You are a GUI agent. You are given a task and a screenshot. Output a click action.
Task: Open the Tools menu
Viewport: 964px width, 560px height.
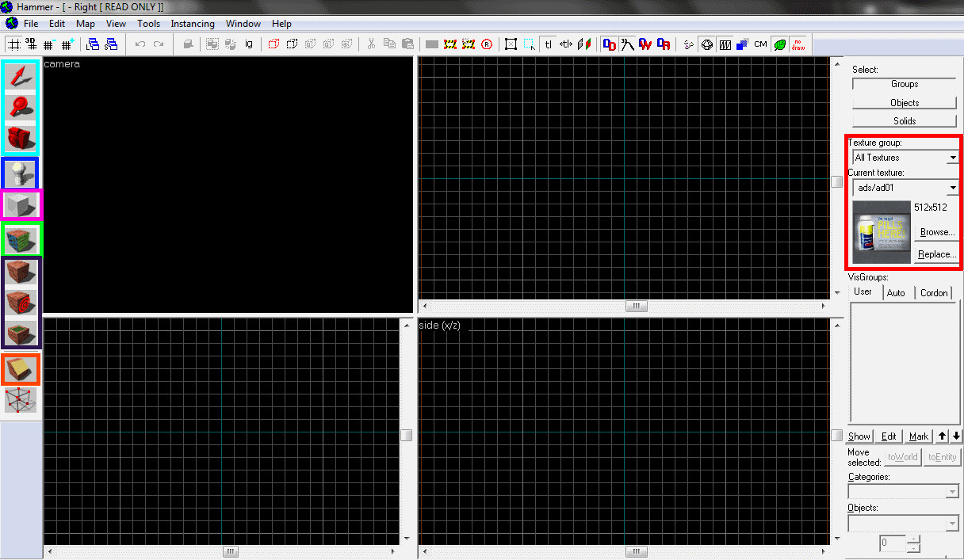148,24
